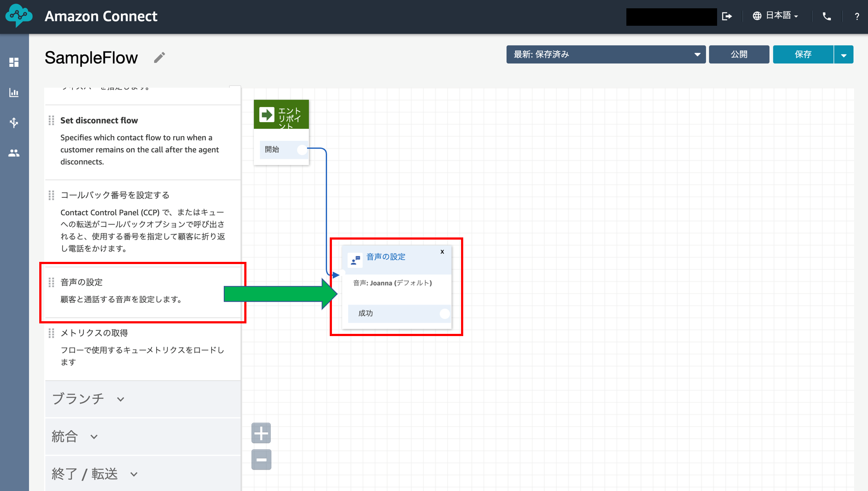The width and height of the screenshot is (868, 491).
Task: Select 音声の設定 in the palette
Action: click(143, 292)
